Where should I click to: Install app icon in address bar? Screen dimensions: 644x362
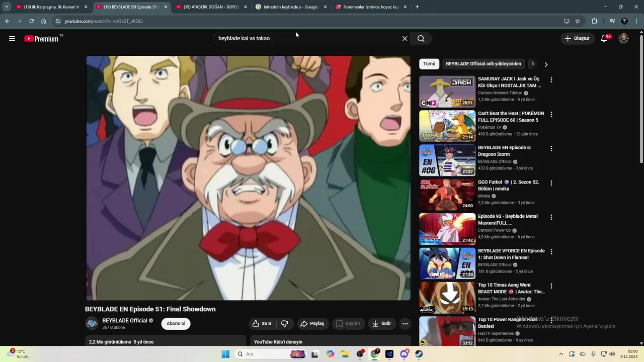click(x=567, y=21)
